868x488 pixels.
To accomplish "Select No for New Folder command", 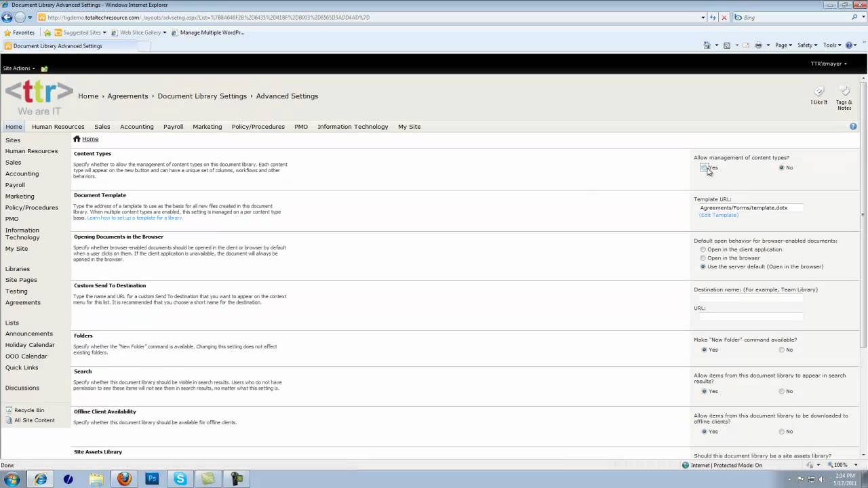I will (782, 350).
